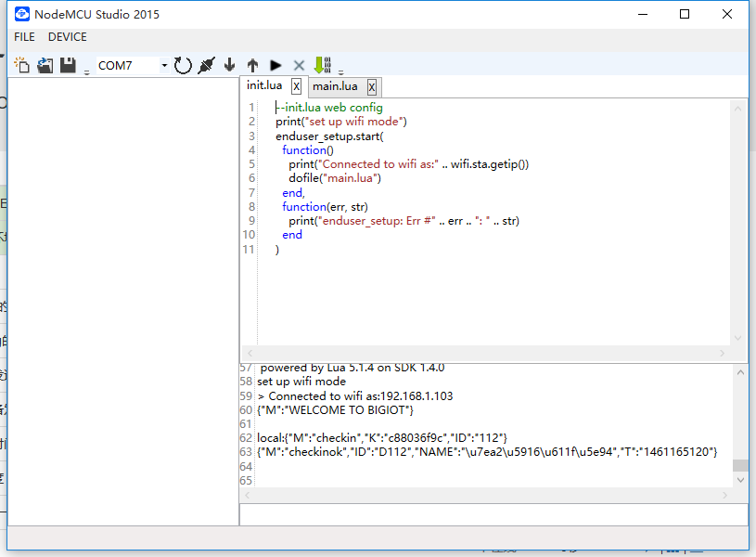Connect to device with the plug icon

pyautogui.click(x=206, y=65)
